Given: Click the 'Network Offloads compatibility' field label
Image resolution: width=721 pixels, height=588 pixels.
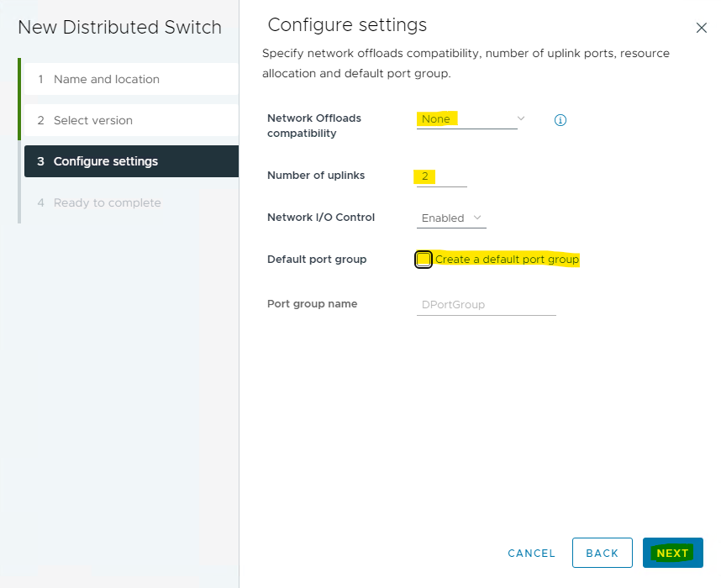Looking at the screenshot, I should pos(314,125).
